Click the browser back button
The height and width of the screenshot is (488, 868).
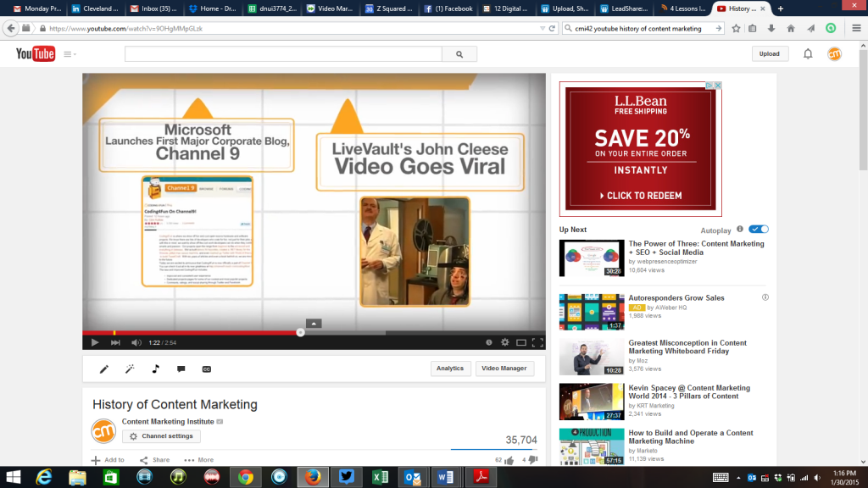pyautogui.click(x=10, y=28)
